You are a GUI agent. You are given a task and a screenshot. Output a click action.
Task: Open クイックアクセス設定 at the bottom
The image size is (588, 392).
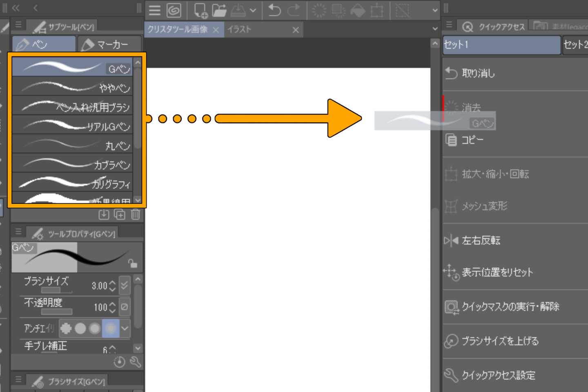click(498, 375)
